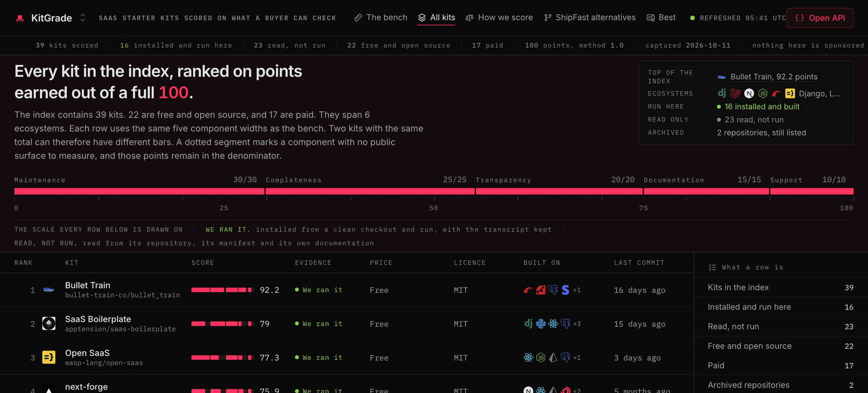
Task: Click the Free and open source sidebar row
Action: pyautogui.click(x=781, y=346)
